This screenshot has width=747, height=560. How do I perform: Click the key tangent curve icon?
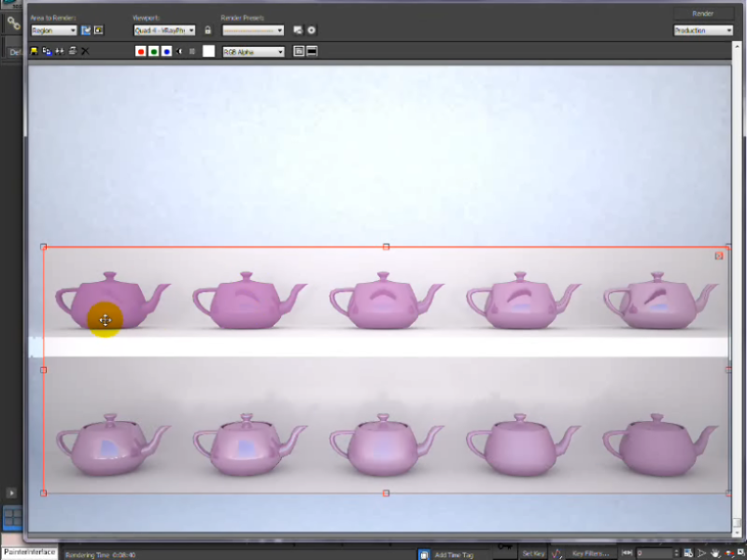[557, 553]
